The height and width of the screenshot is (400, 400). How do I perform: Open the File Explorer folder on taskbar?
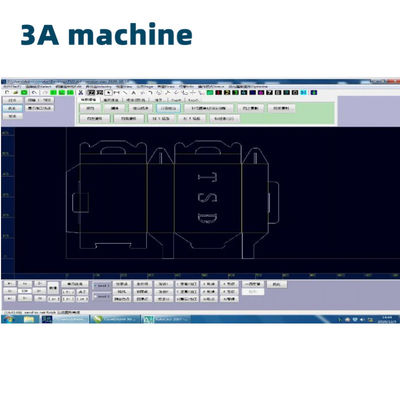click(29, 319)
